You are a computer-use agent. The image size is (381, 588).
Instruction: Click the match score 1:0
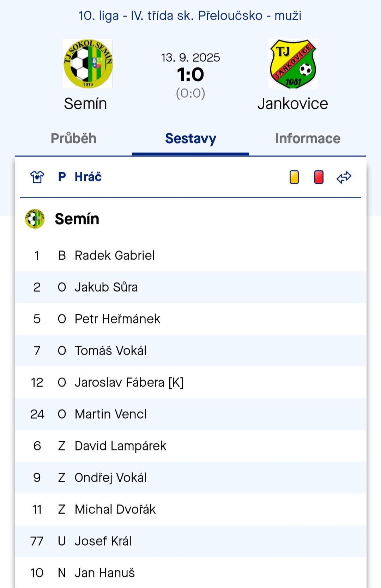point(190,75)
